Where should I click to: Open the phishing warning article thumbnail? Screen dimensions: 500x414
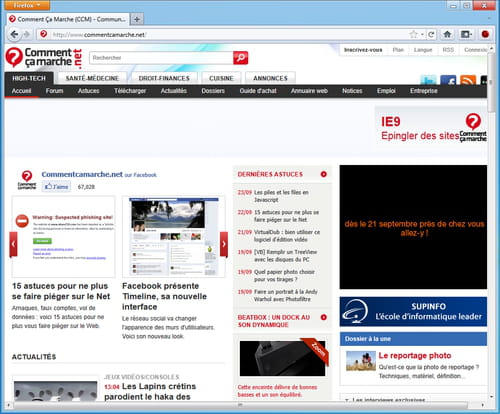click(64, 237)
